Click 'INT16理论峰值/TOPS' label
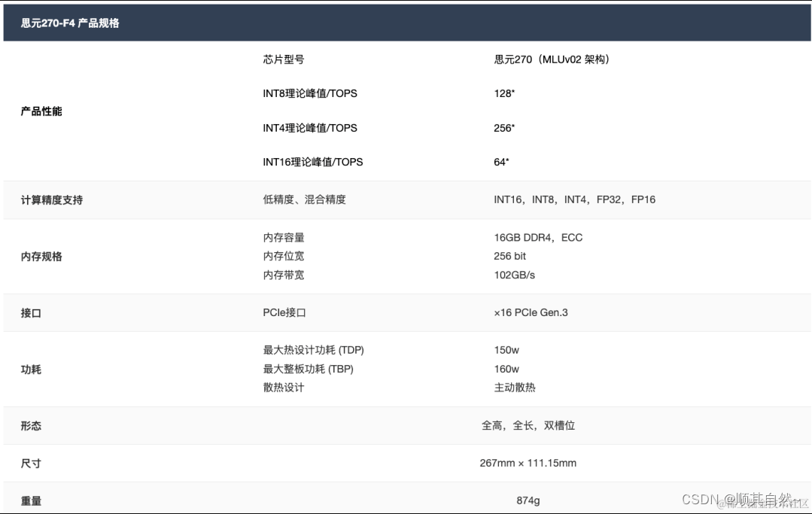Screen dimensions: 812x514 [313, 162]
